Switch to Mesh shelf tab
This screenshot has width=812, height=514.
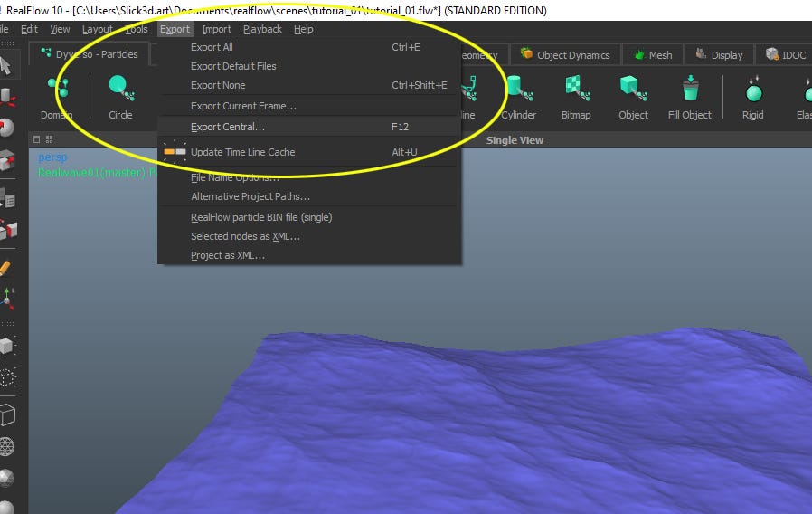click(653, 55)
